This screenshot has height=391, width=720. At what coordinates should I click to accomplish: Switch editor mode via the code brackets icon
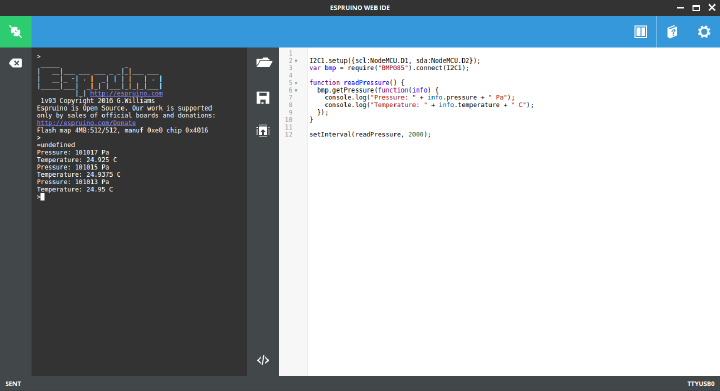[x=263, y=360]
